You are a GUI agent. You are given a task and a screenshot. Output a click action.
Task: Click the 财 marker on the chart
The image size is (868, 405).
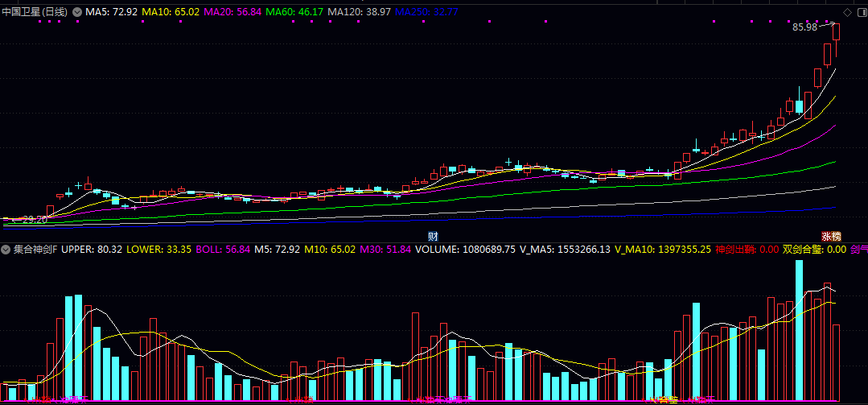pyautogui.click(x=434, y=235)
